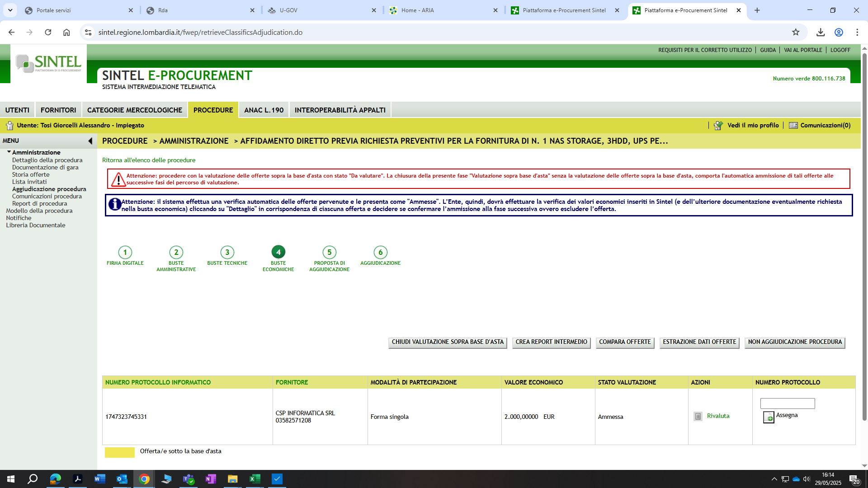Click the Vedi il mio profilo icon

click(x=718, y=126)
